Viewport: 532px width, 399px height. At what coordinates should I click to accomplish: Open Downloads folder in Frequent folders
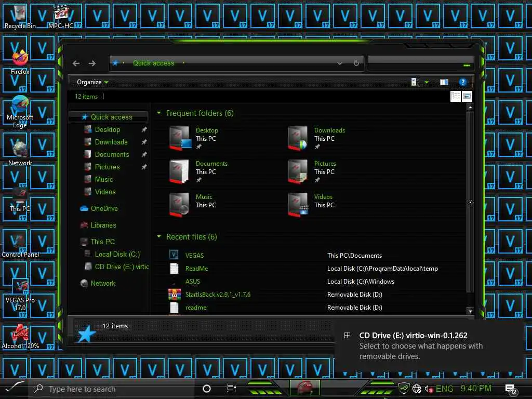(316, 138)
